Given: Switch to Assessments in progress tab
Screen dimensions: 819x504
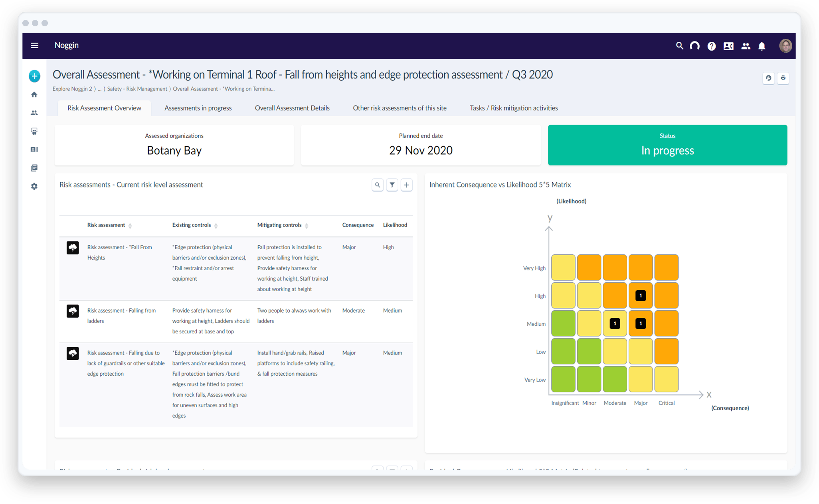Looking at the screenshot, I should tap(198, 108).
